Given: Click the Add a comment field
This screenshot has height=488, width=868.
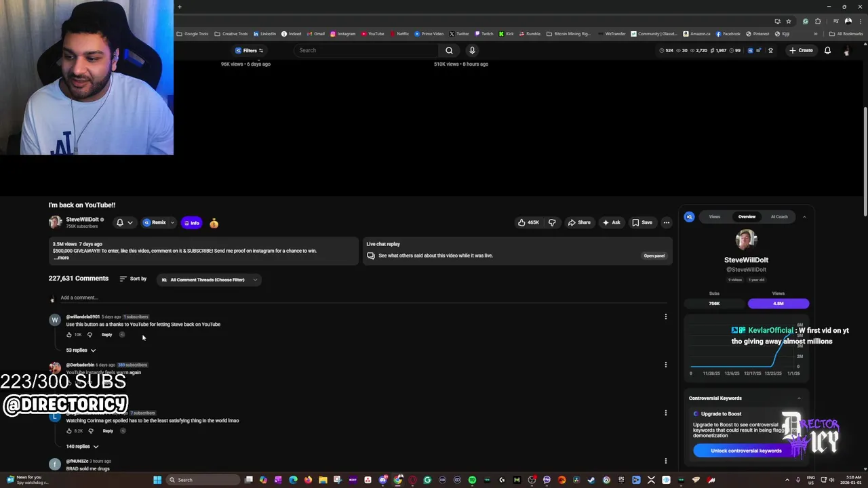Looking at the screenshot, I should coord(363,298).
